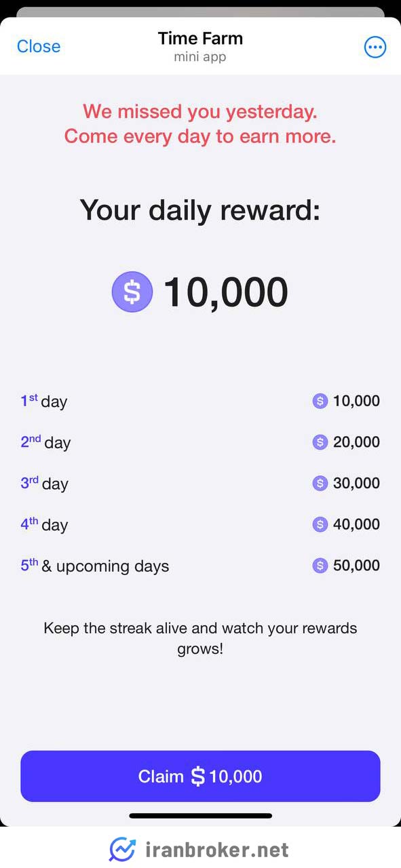Viewport: 401px width, 868px height.
Task: Tap the large purple dollar coin icon
Action: 132,292
